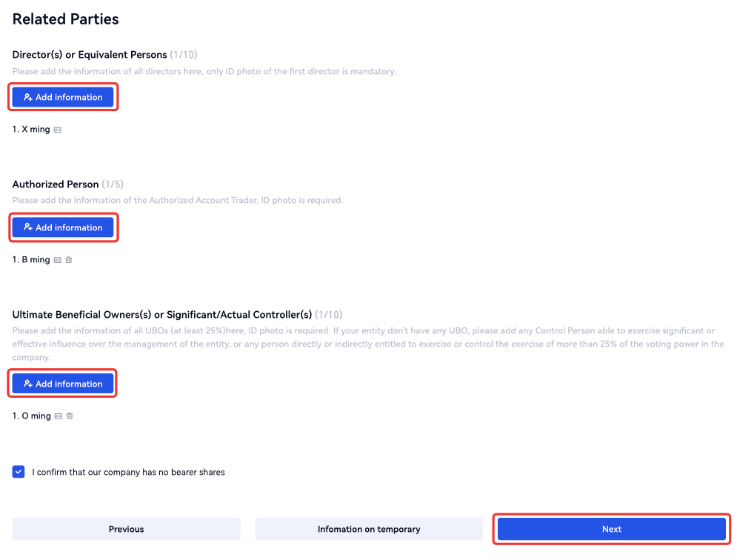Click the Related Parties heading
The image size is (737, 560).
tap(65, 19)
